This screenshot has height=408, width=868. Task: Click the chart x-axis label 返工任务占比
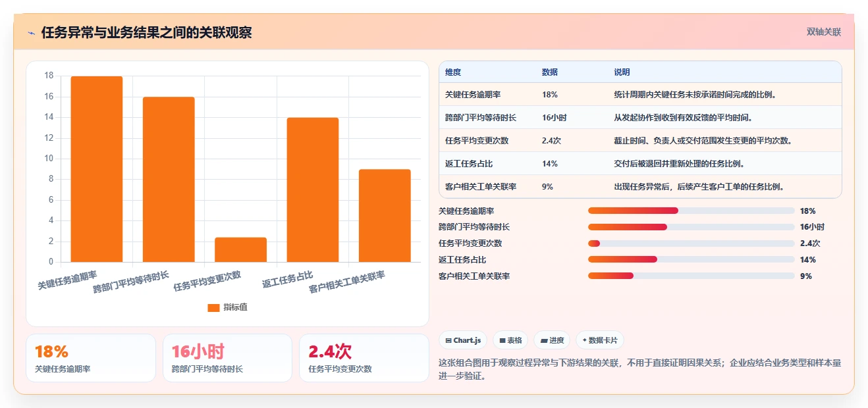point(287,280)
